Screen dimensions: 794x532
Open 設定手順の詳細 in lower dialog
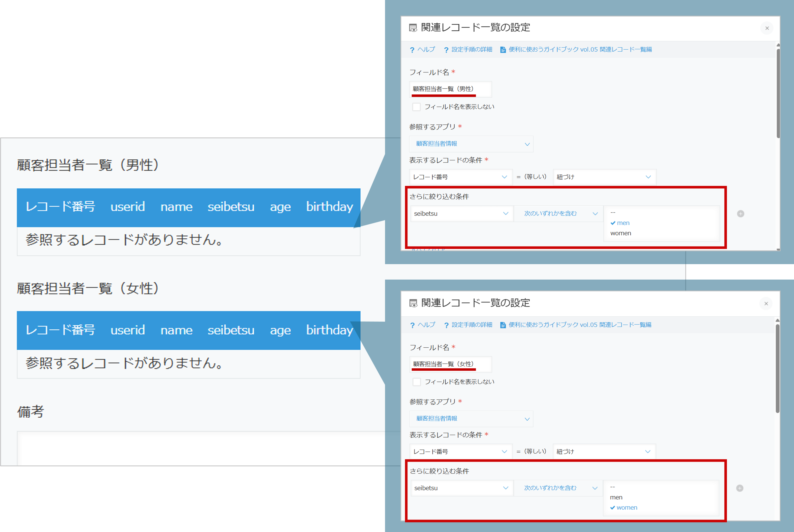(x=468, y=325)
